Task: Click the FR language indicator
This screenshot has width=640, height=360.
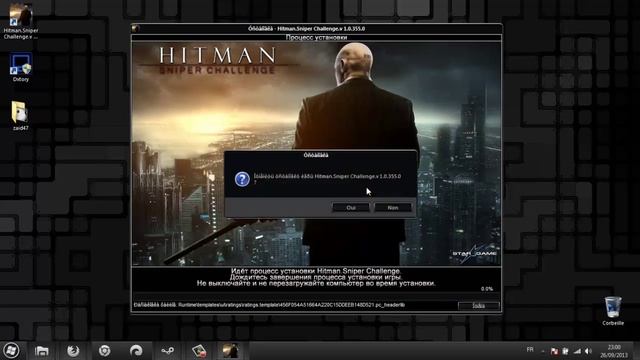Action: coord(530,350)
